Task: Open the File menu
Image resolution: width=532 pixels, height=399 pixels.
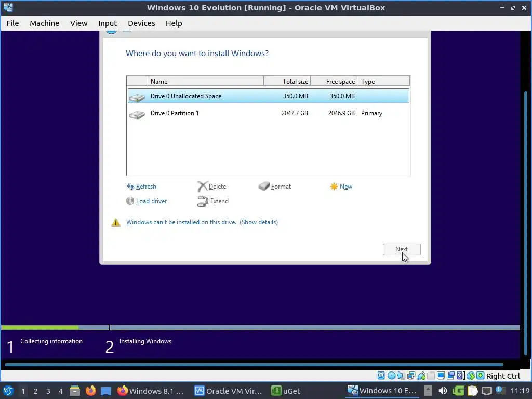Action: [12, 23]
